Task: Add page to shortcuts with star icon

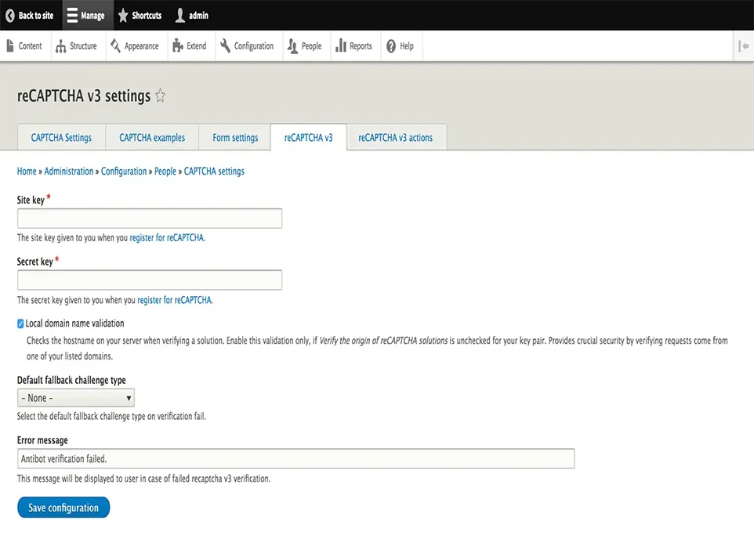Action: 161,96
